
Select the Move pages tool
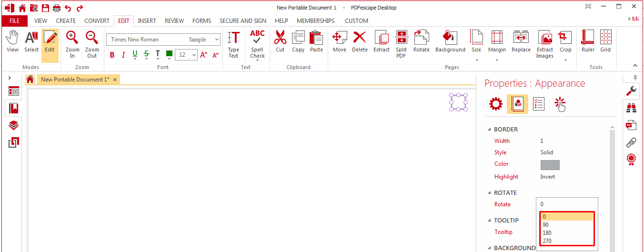[340, 41]
